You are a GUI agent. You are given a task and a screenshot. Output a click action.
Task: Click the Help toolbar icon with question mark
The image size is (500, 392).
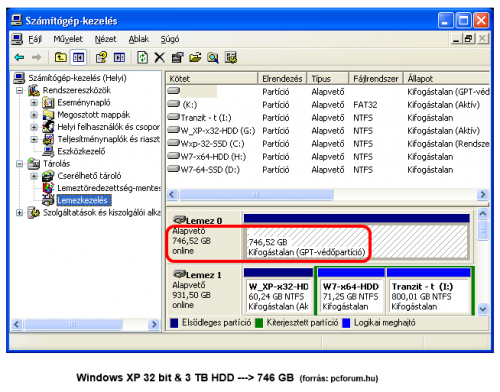click(x=101, y=58)
